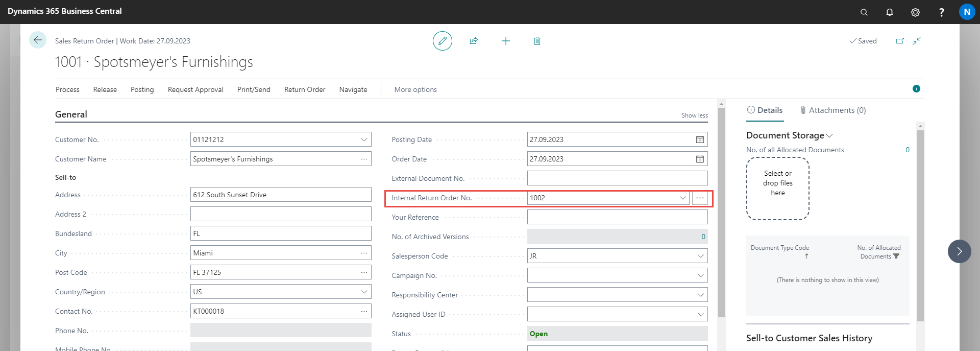Viewport: 980px width, 351px height.
Task: Click the Your Reference input field
Action: (618, 217)
